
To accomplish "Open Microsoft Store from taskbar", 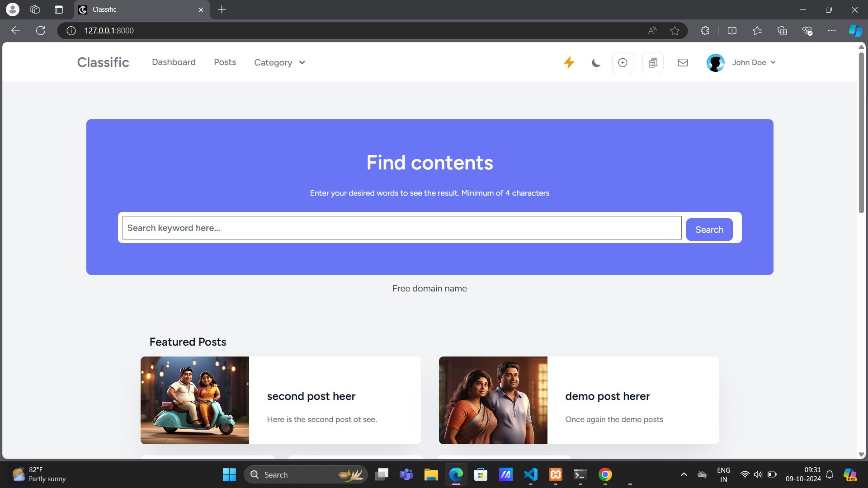I will coord(481,474).
